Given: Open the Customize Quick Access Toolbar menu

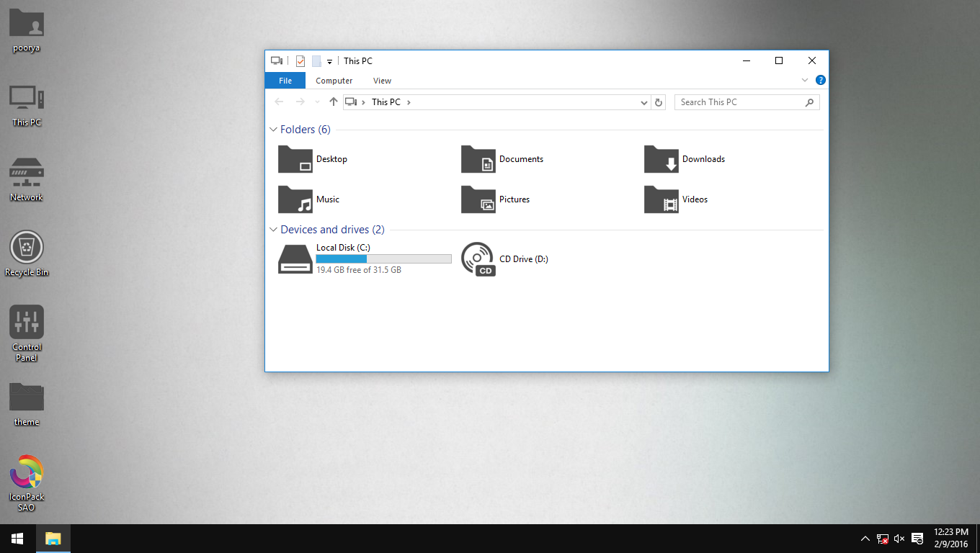Looking at the screenshot, I should click(x=331, y=60).
